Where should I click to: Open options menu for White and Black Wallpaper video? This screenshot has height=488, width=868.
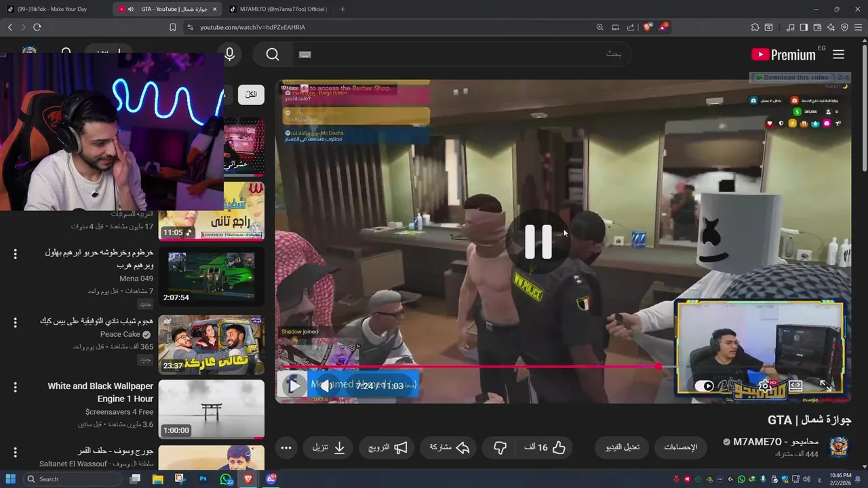(x=15, y=387)
